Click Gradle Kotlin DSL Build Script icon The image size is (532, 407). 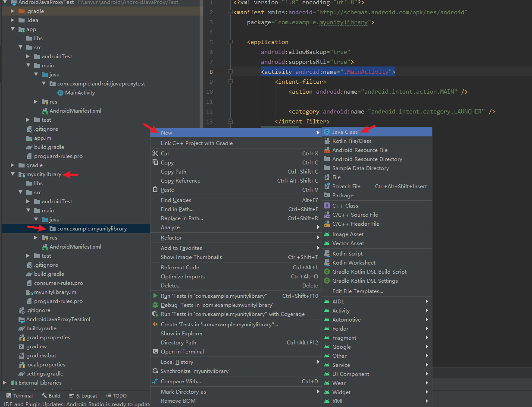pyautogui.click(x=327, y=272)
